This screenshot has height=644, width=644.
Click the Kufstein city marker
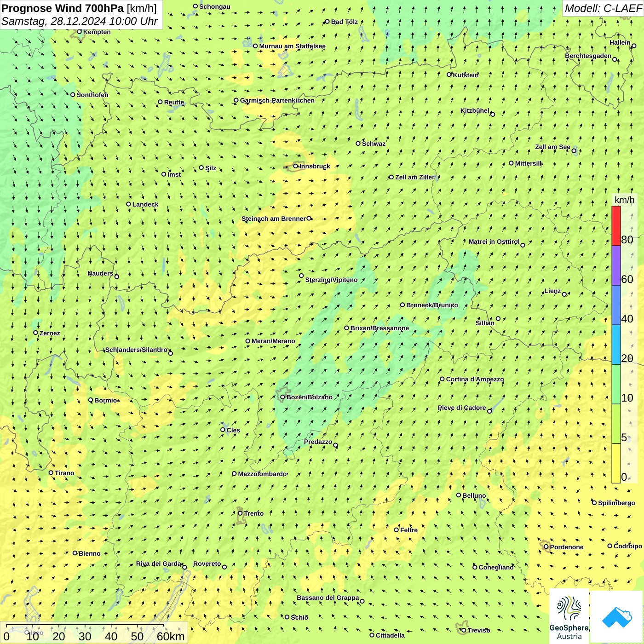pos(449,75)
